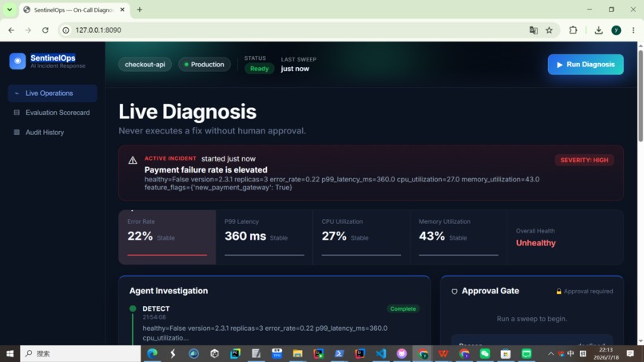Image resolution: width=644 pixels, height=362 pixels.
Task: Select the Memory Utilization 43% card
Action: pyautogui.click(x=459, y=237)
